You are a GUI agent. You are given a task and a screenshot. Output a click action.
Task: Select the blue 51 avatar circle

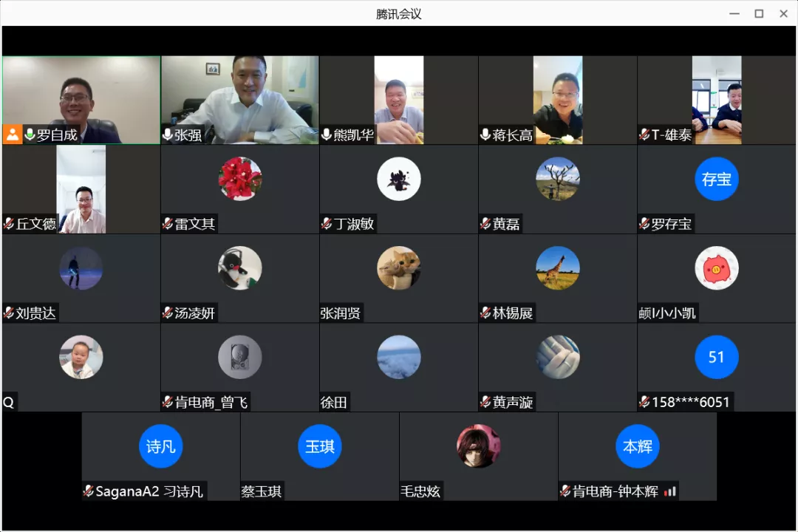[x=717, y=357]
